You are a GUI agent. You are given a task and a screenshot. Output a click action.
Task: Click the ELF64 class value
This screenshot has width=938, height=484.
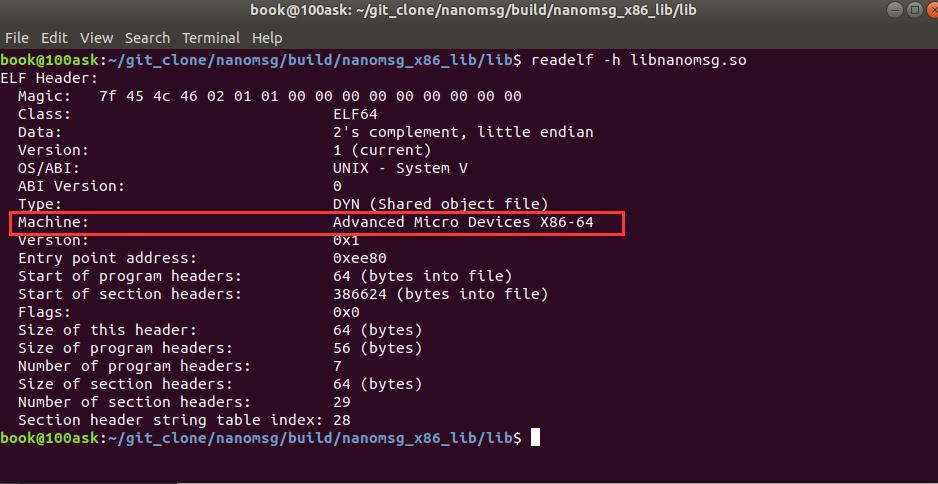(x=355, y=114)
